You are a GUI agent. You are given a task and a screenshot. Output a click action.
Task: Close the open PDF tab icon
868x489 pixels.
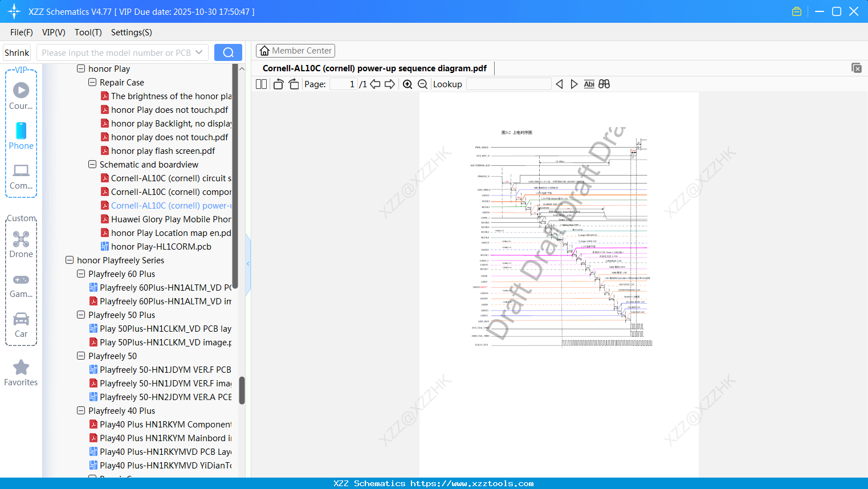point(857,68)
